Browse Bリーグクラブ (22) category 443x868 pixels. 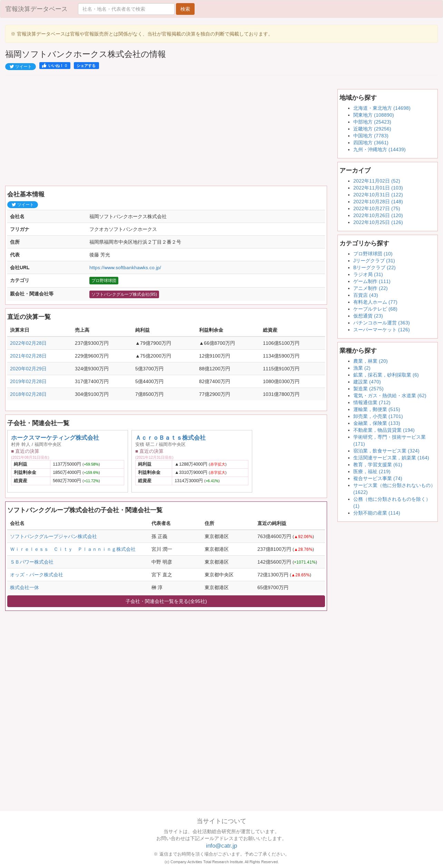coord(374,267)
